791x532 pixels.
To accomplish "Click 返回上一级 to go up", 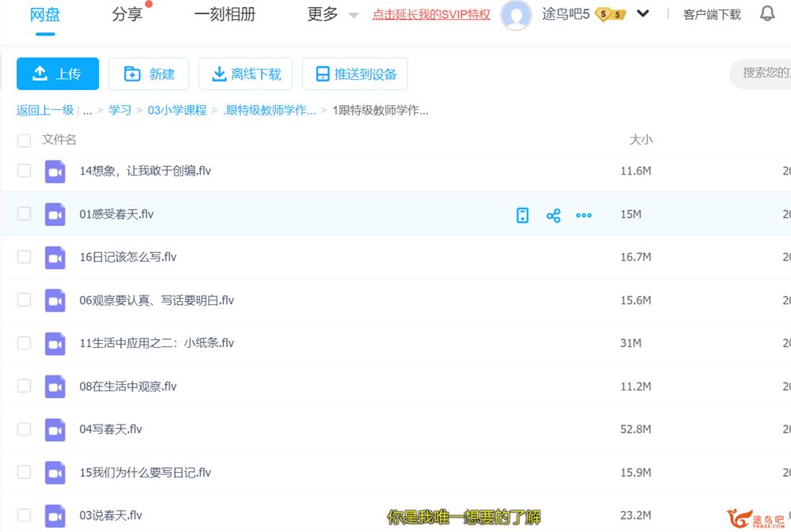I will click(x=45, y=110).
